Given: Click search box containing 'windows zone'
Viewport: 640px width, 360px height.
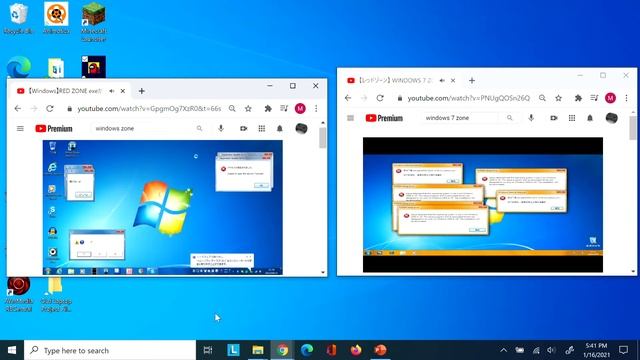Looking at the screenshot, I should pos(142,129).
